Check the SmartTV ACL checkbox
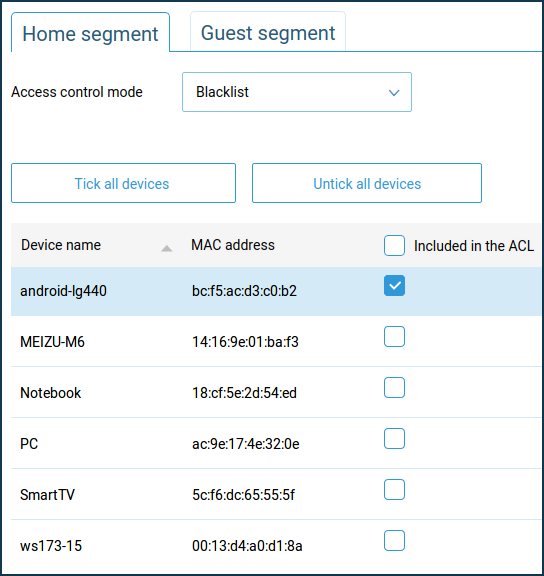The width and height of the screenshot is (544, 576). pos(395,490)
